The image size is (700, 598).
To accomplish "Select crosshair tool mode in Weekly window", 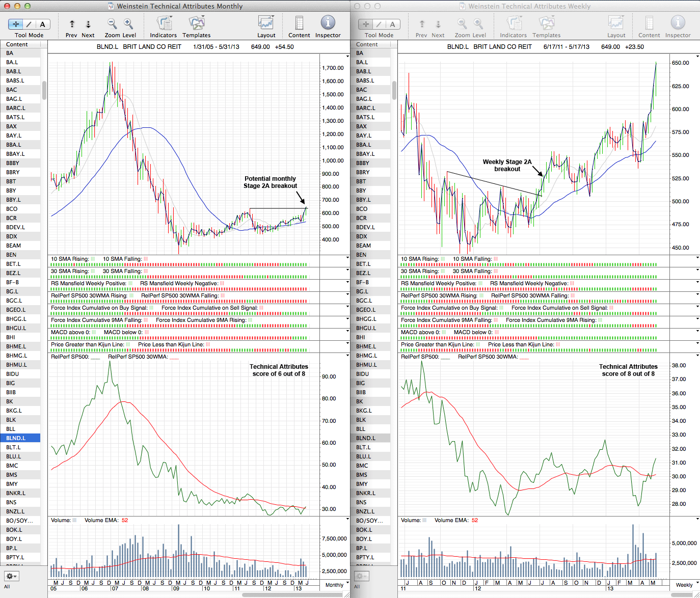I will [366, 24].
